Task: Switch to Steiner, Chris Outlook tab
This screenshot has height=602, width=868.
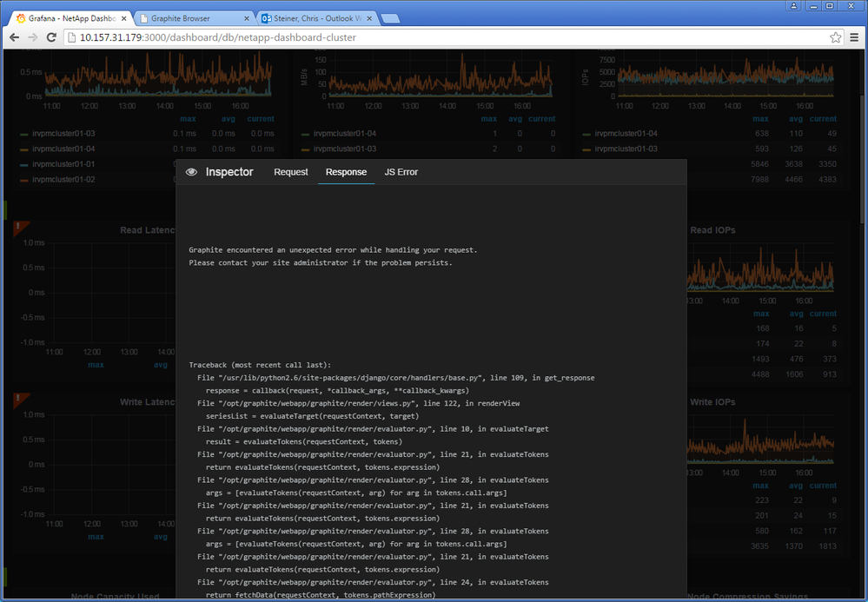Action: click(x=318, y=18)
